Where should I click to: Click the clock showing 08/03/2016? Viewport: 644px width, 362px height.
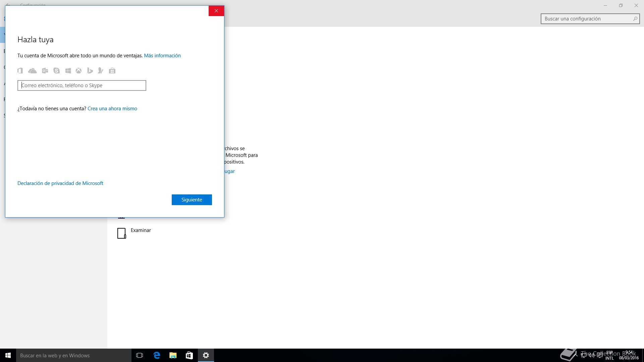tap(629, 355)
